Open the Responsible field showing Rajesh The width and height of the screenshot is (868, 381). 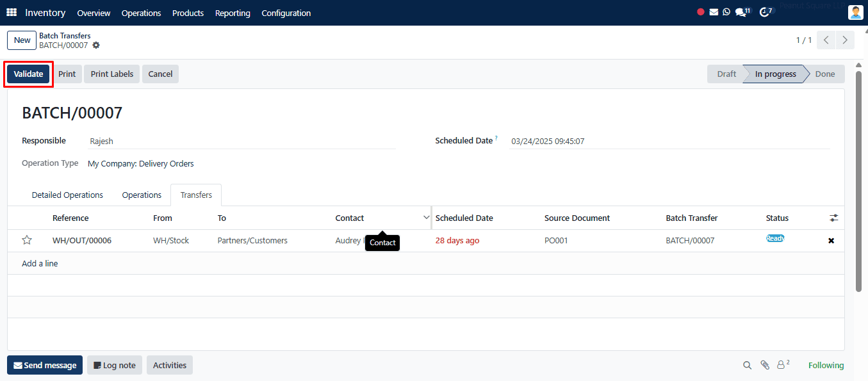(x=242, y=141)
